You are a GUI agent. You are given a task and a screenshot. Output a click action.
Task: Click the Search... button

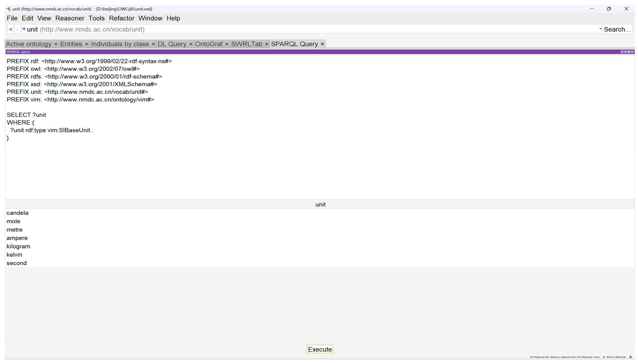click(x=617, y=29)
